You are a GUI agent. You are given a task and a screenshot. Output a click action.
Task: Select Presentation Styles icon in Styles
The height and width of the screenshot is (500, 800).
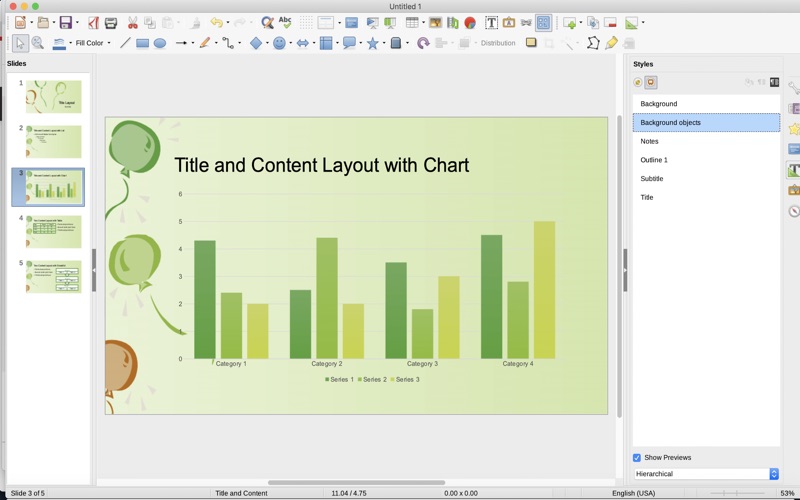[x=651, y=82]
